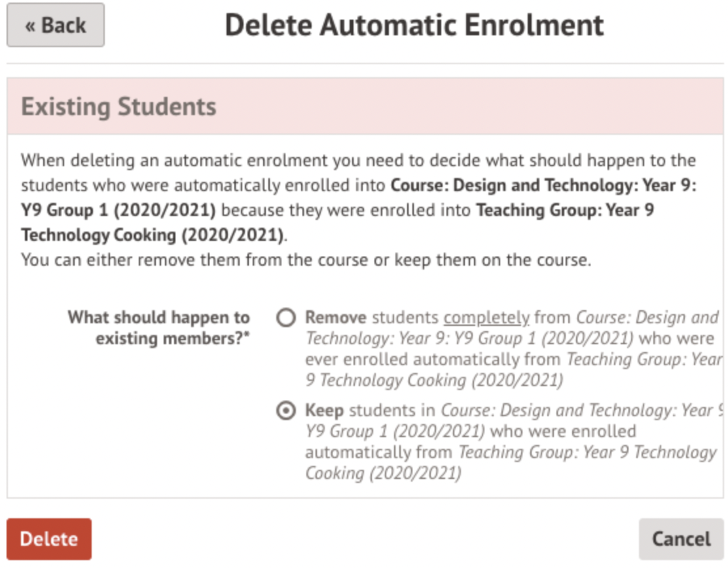Click "automatically from" text in the Keep option

tap(378, 452)
